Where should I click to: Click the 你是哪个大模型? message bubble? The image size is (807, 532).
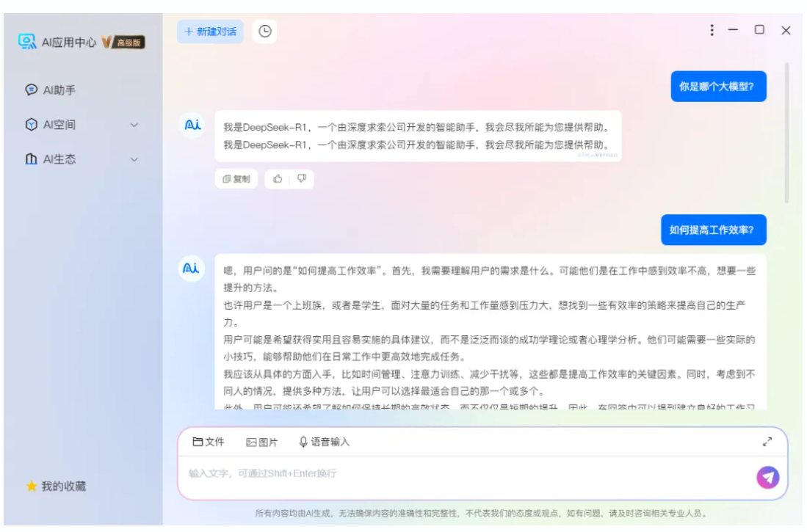click(718, 87)
